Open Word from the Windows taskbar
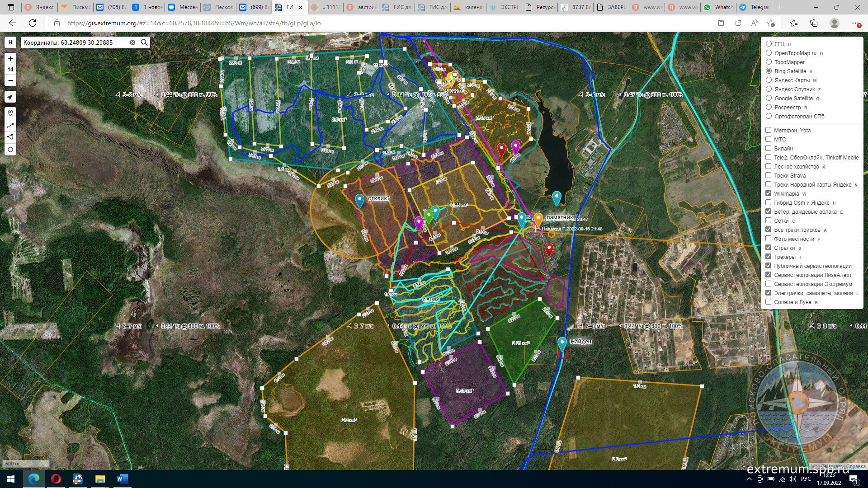This screenshot has width=868, height=488. 122,479
